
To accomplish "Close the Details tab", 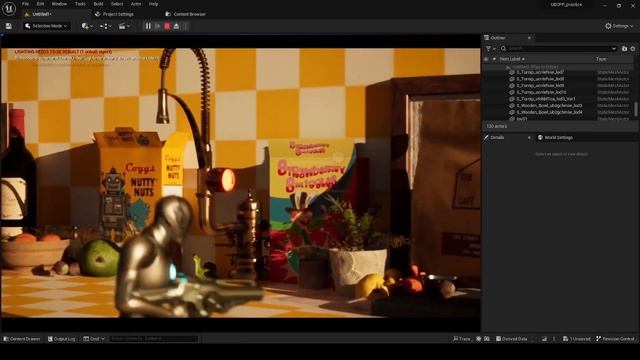I will click(529, 138).
